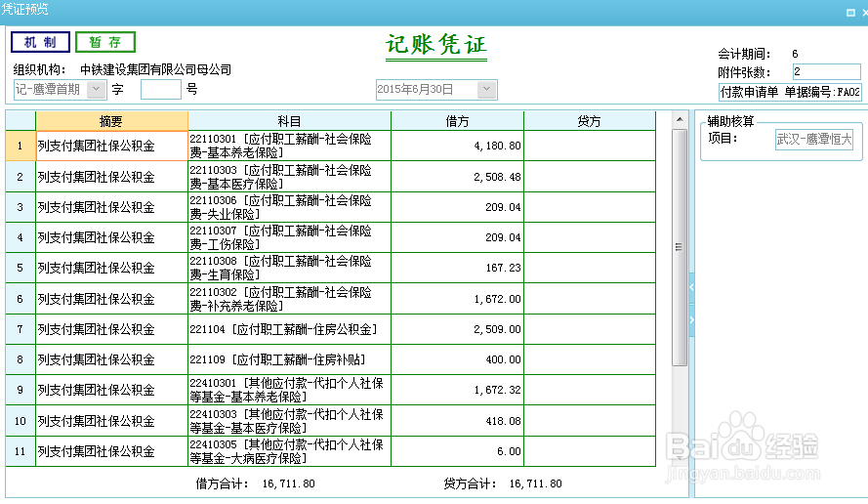Open the 记-鹰潭首期 voucher type dropdown
This screenshot has height=504, width=868.
97,89
